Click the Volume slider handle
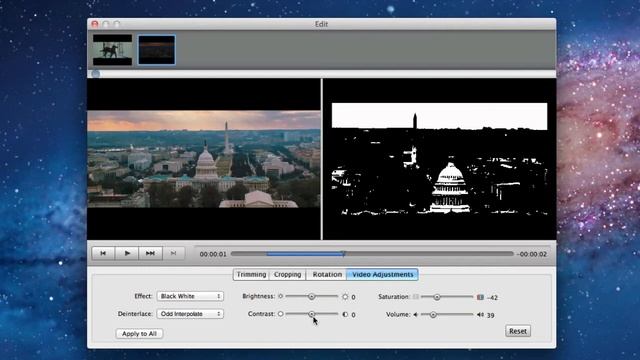This screenshot has height=360, width=640. click(433, 314)
